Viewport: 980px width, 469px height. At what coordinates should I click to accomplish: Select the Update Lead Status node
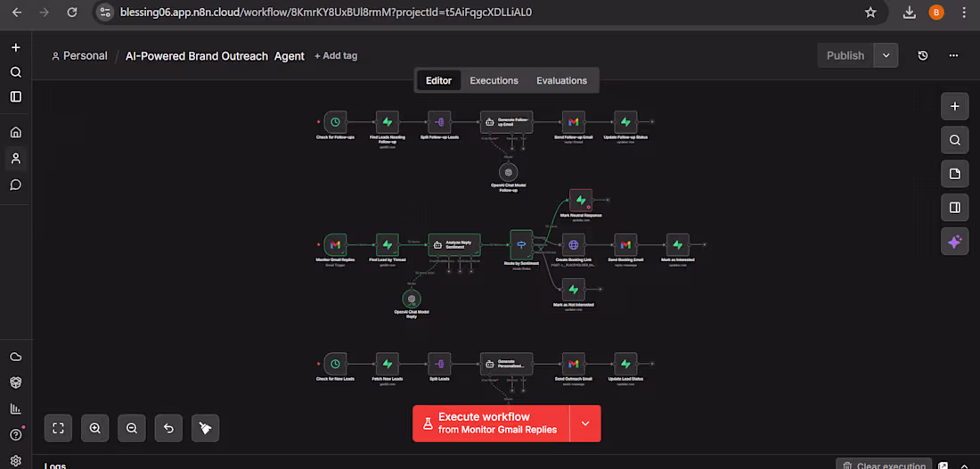625,364
